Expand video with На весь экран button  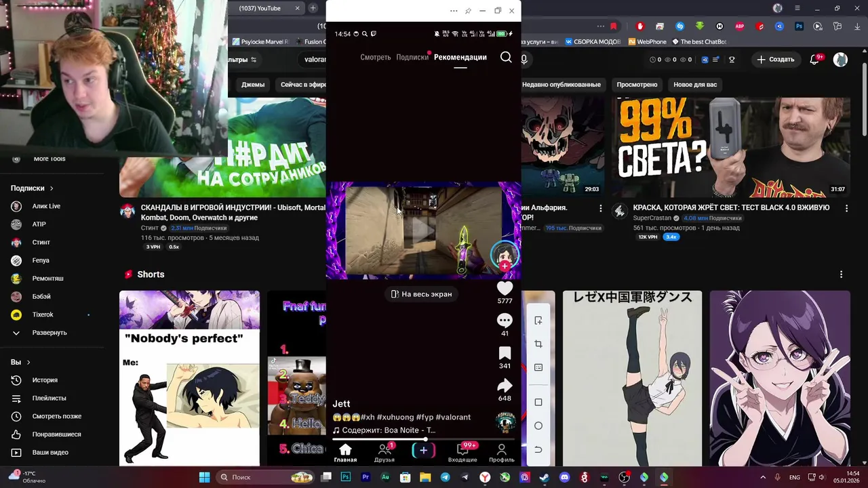coord(421,294)
